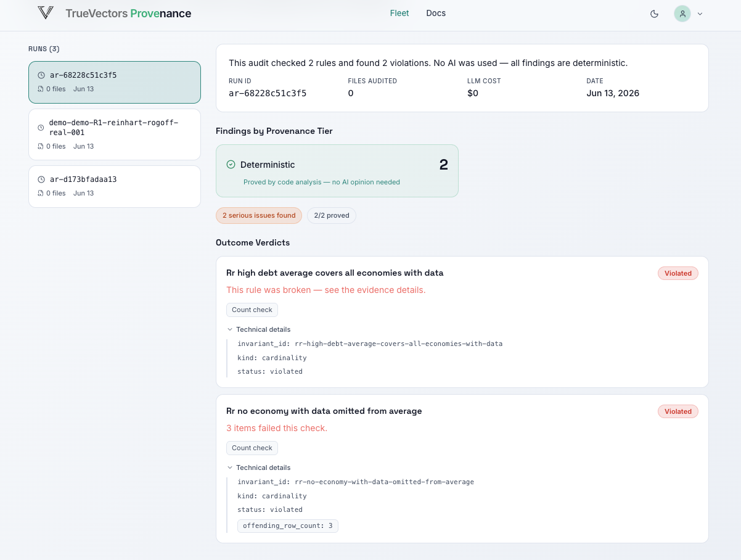Click the RUNS (3) sidebar header
Viewport: 741px width, 560px height.
coord(44,49)
